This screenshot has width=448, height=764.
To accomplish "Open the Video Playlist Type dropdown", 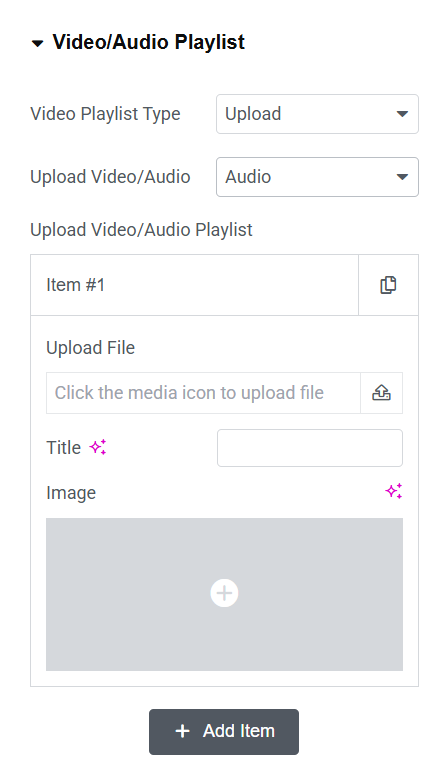I will (317, 114).
